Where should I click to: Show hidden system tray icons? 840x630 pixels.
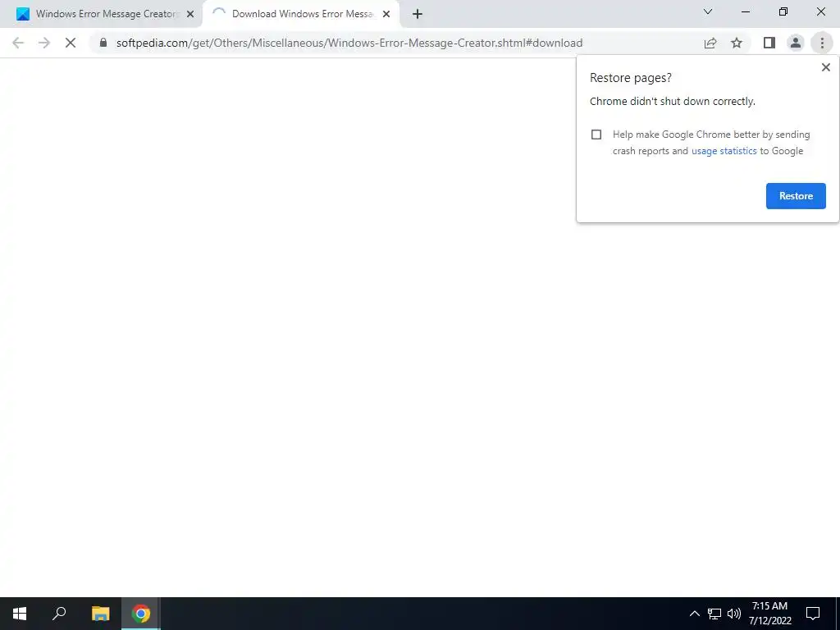coord(694,614)
